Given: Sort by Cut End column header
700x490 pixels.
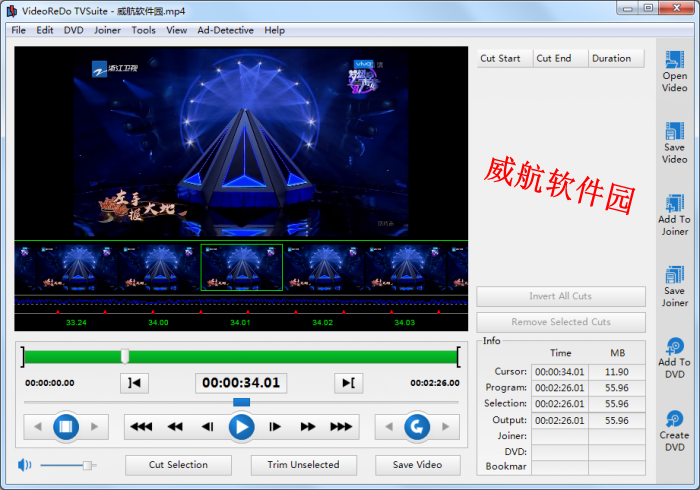Looking at the screenshot, I should click(560, 58).
